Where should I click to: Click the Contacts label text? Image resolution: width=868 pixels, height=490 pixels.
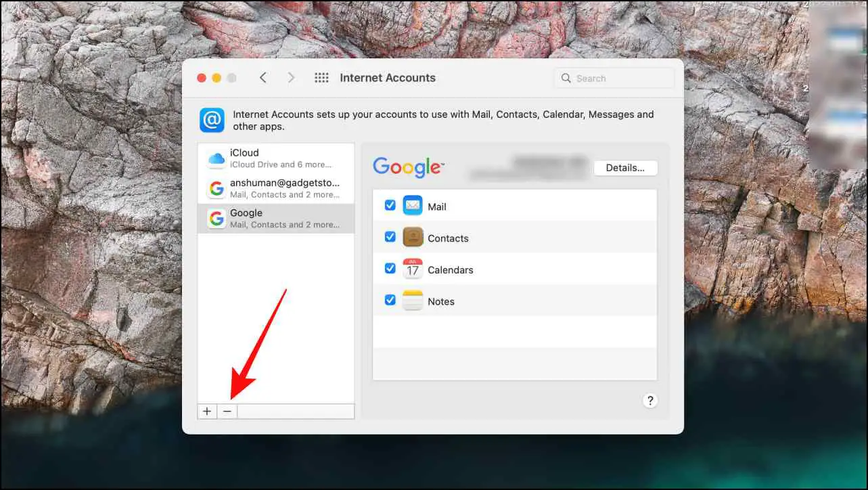[448, 238]
